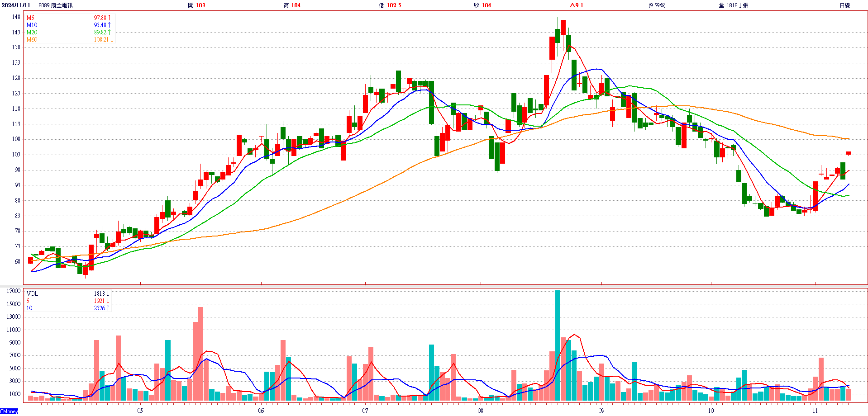Click the M60 value 108.21

101,39
